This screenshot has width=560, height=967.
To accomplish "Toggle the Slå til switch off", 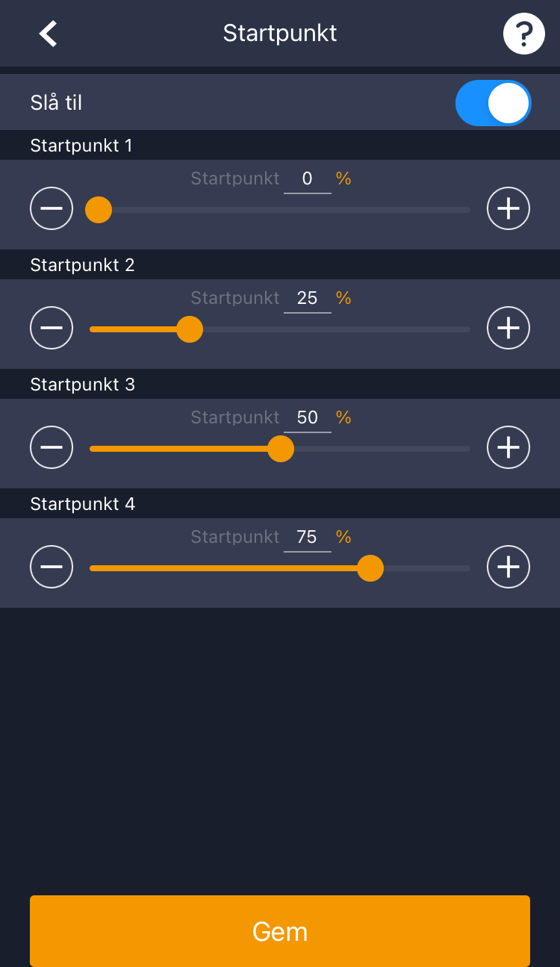I will point(494,103).
